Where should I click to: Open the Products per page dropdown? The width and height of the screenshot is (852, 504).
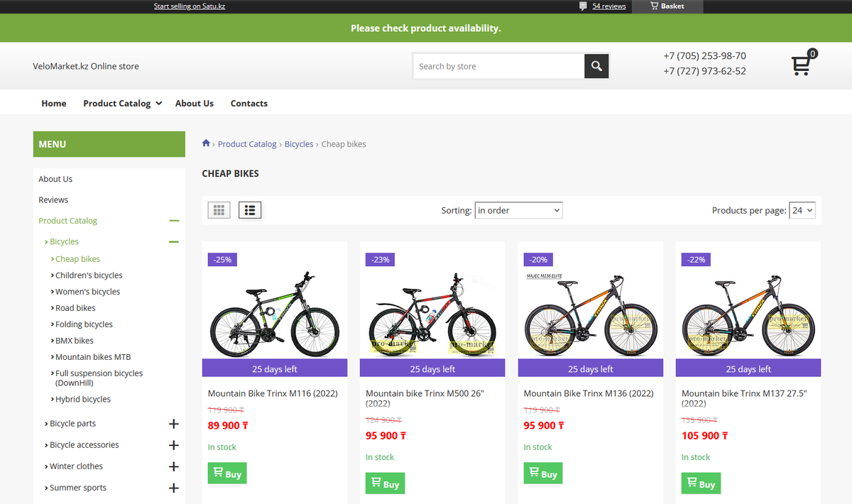802,210
